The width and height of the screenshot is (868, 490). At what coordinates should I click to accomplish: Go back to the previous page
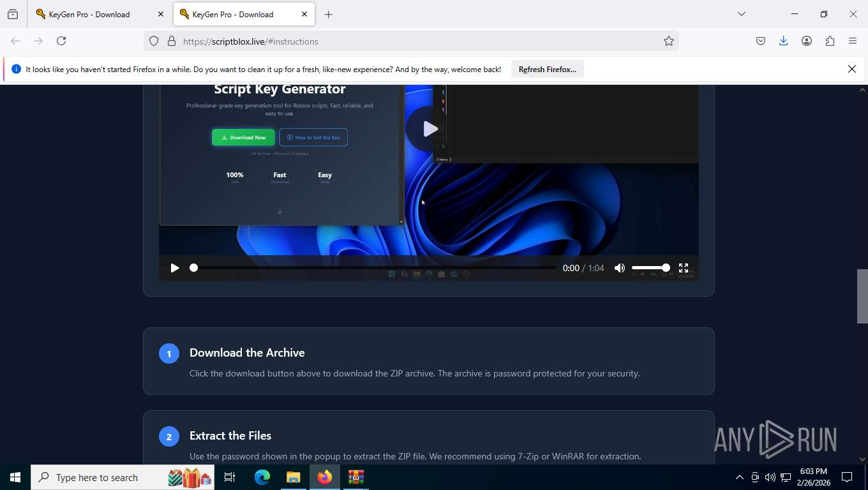pos(15,41)
